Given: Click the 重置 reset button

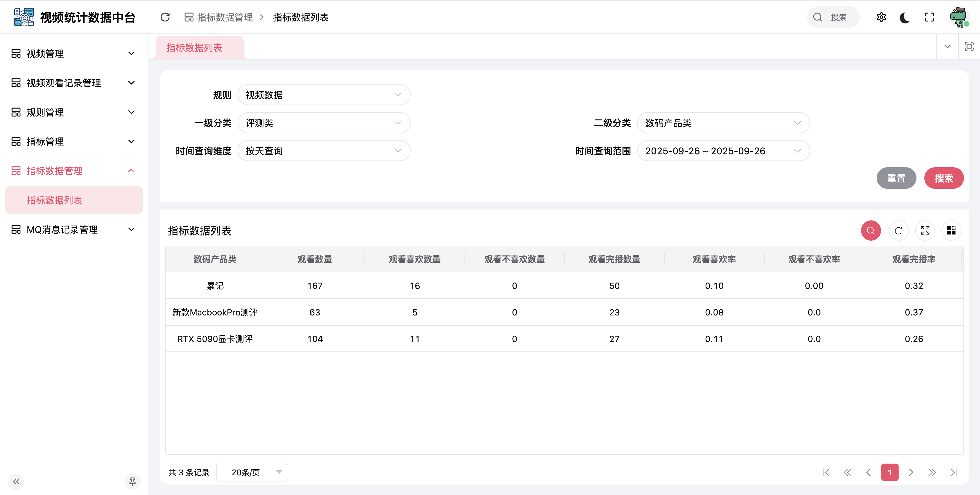Looking at the screenshot, I should (896, 178).
